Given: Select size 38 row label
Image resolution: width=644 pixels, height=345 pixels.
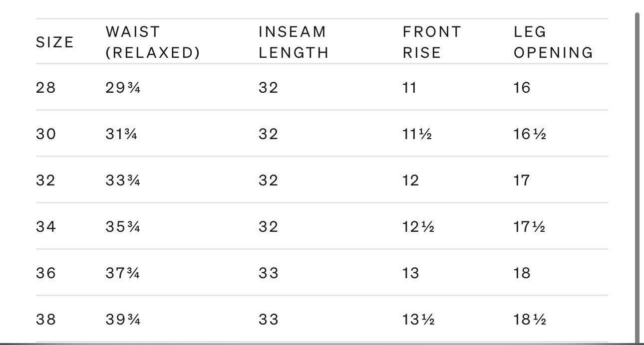Looking at the screenshot, I should pyautogui.click(x=46, y=320).
